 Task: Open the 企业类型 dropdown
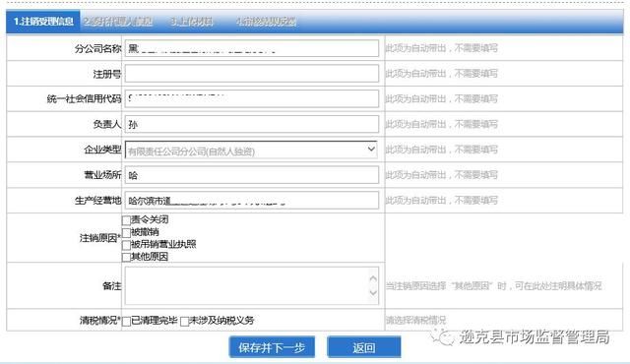pyautogui.click(x=251, y=150)
